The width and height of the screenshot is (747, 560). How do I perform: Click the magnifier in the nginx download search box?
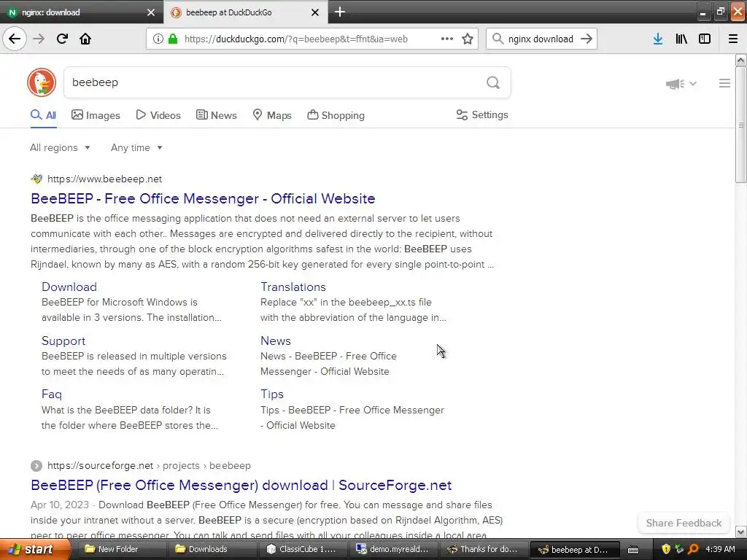498,39
